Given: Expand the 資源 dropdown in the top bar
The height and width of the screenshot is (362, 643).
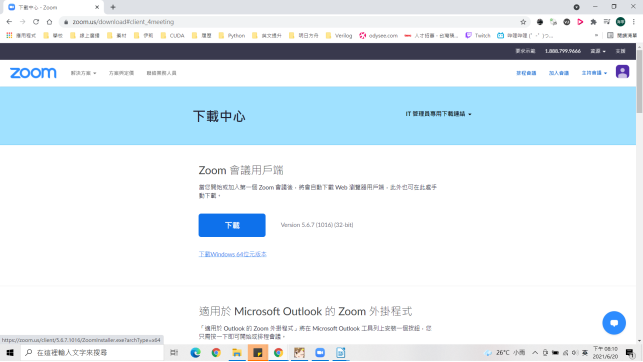Looking at the screenshot, I should pyautogui.click(x=597, y=51).
